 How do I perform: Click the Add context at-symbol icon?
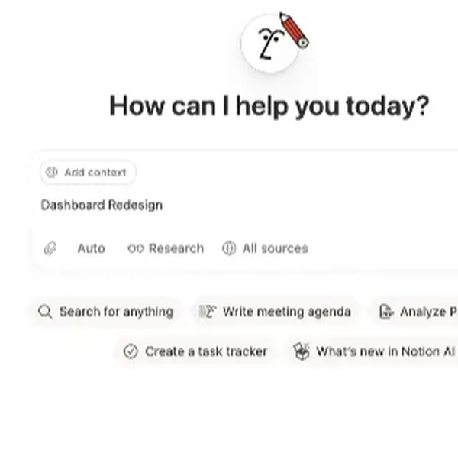[52, 173]
